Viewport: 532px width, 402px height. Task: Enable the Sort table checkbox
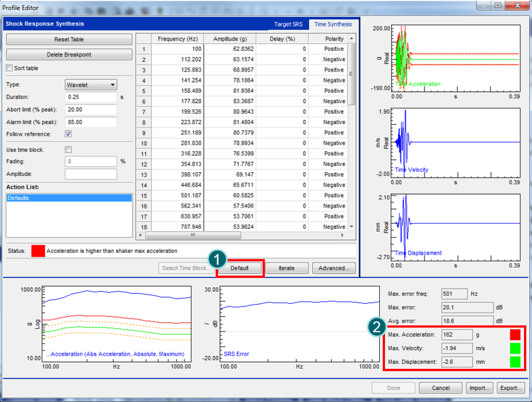tap(9, 68)
